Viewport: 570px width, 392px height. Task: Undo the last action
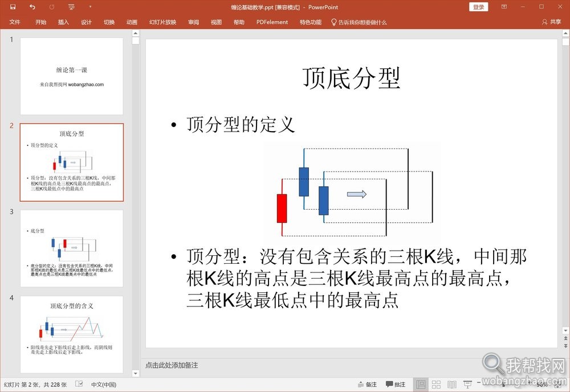coord(32,7)
